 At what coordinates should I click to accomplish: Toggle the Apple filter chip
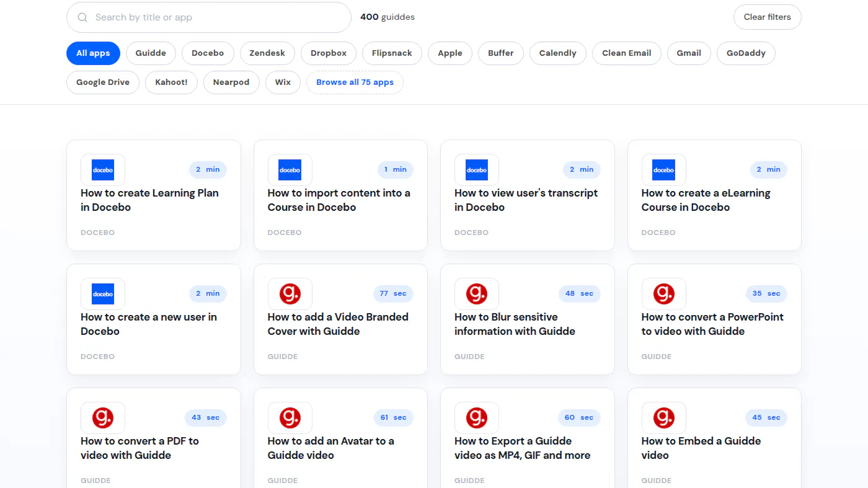point(450,53)
